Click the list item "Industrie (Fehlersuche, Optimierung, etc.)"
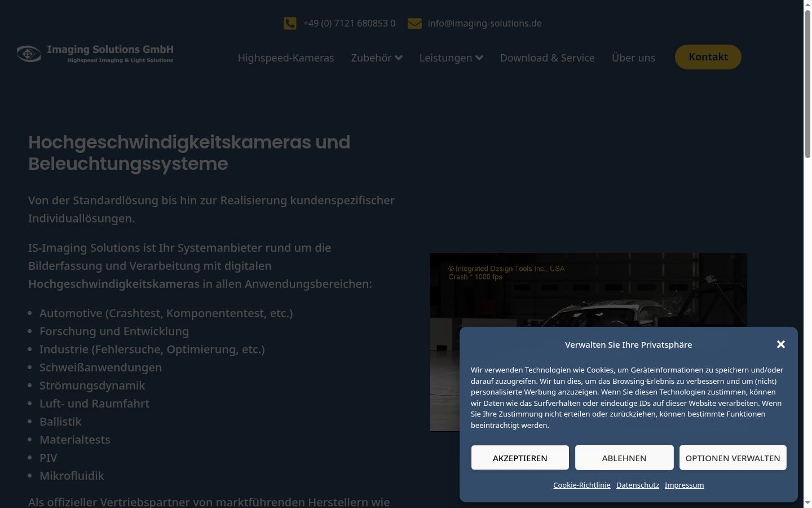The height and width of the screenshot is (508, 812). point(152,349)
